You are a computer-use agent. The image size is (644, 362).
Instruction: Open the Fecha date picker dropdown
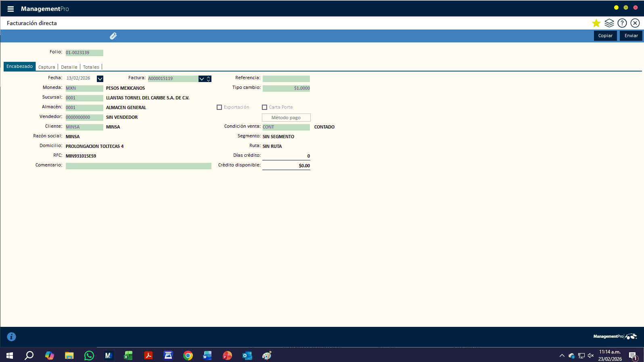tap(100, 79)
